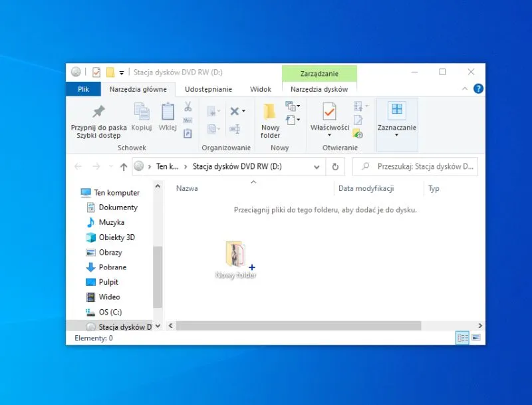Image resolution: width=532 pixels, height=405 pixels.
Task: Sort by the Data modyfikacji column header
Action: 366,188
